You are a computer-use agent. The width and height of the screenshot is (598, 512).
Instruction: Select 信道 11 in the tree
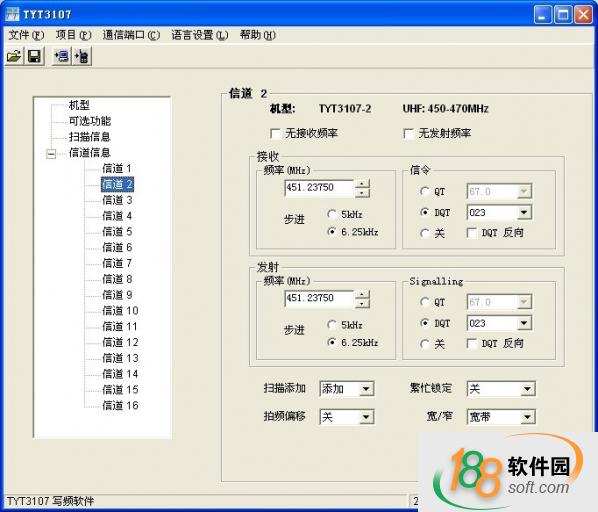(x=120, y=327)
